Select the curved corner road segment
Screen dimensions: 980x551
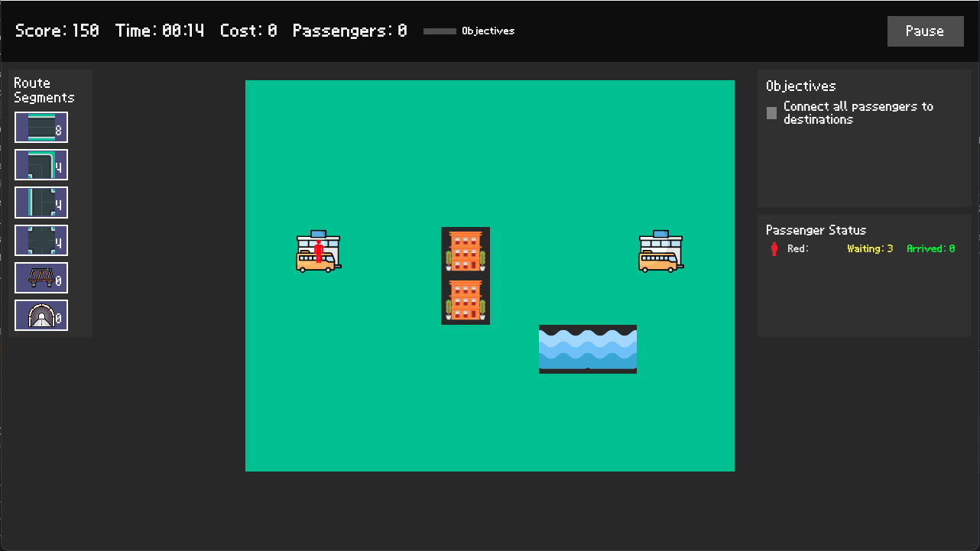[41, 165]
